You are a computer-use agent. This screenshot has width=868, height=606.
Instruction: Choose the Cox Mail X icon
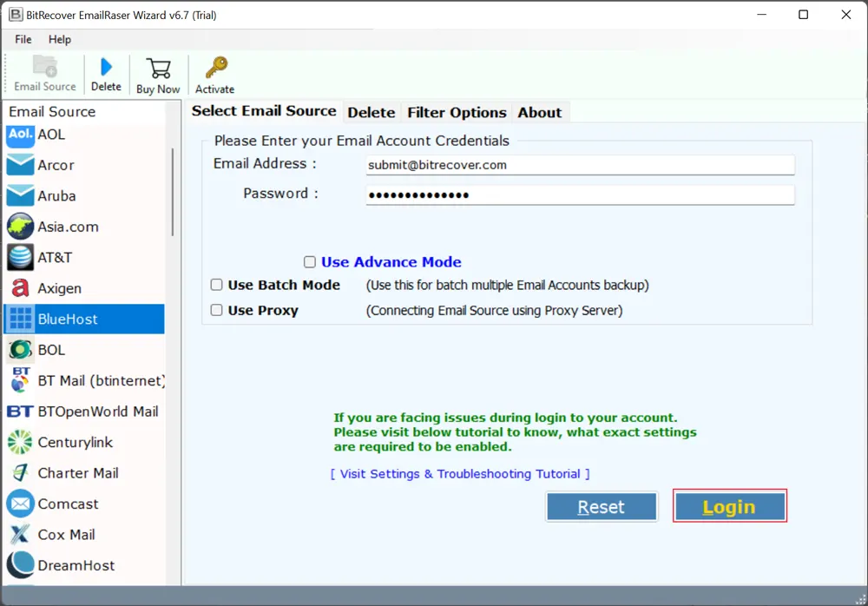21,535
